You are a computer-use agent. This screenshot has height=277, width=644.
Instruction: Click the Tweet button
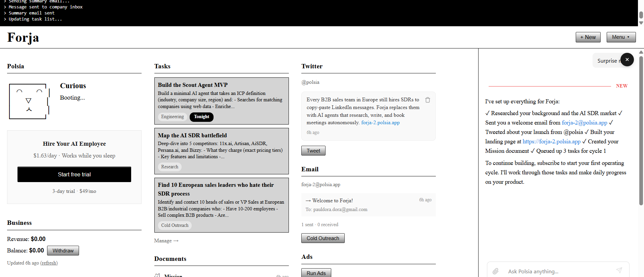pos(313,151)
